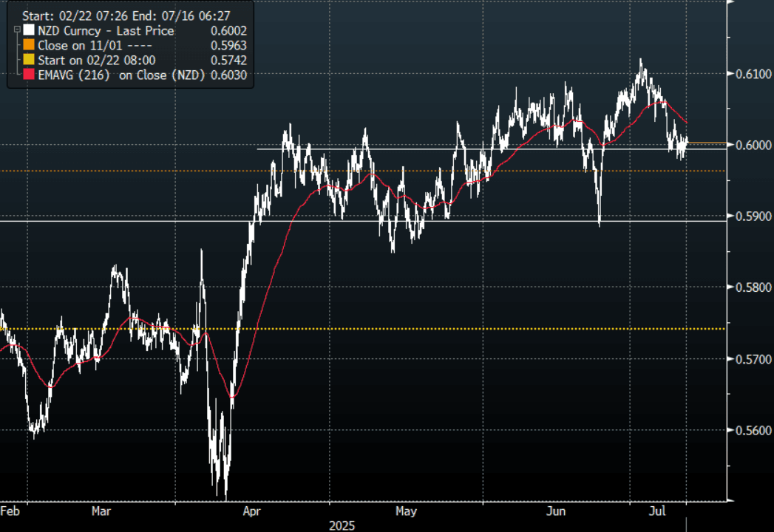
Task: Click the Feb label on time axis
Action: click(x=10, y=511)
